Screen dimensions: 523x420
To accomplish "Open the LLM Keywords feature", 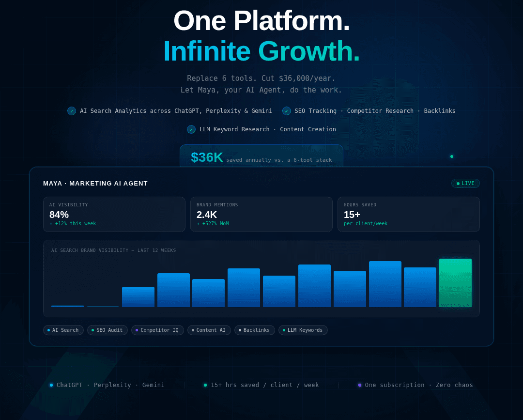I will click(x=303, y=330).
